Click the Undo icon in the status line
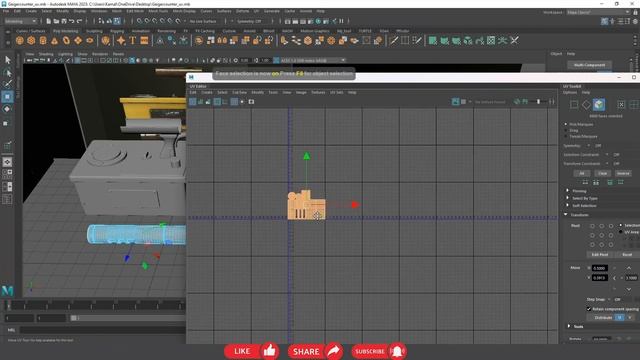This screenshot has height=360, width=640. click(71, 21)
